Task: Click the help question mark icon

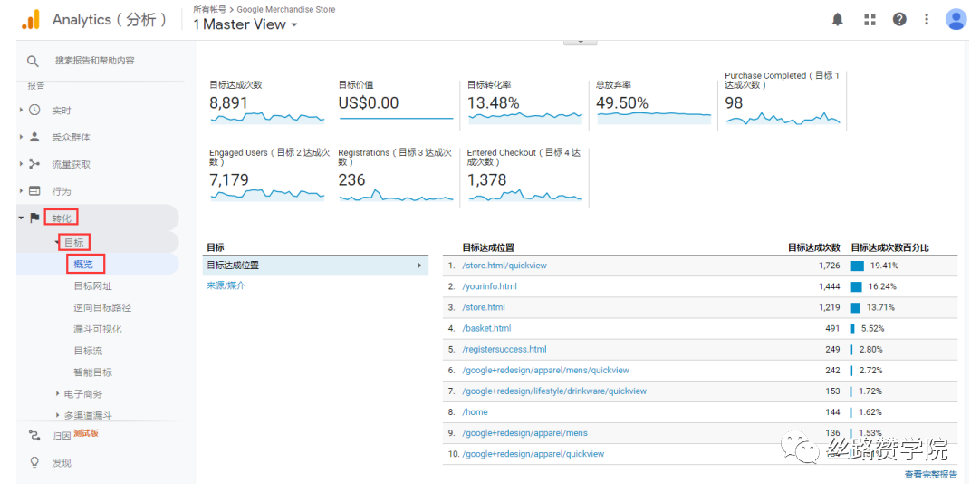Action: pos(899,19)
